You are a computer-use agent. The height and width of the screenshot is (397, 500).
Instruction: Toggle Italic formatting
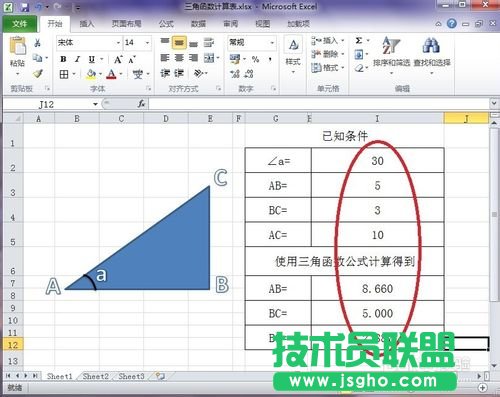77,60
